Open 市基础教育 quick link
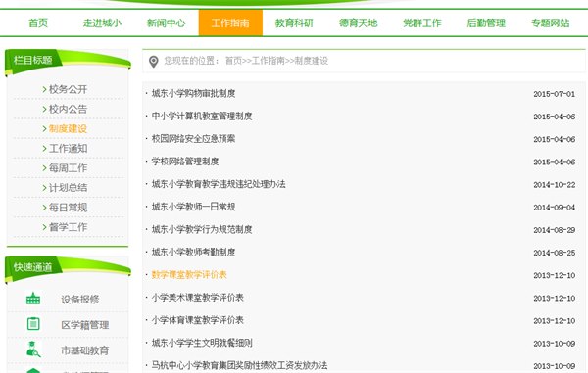This screenshot has height=373, width=588. (x=85, y=350)
